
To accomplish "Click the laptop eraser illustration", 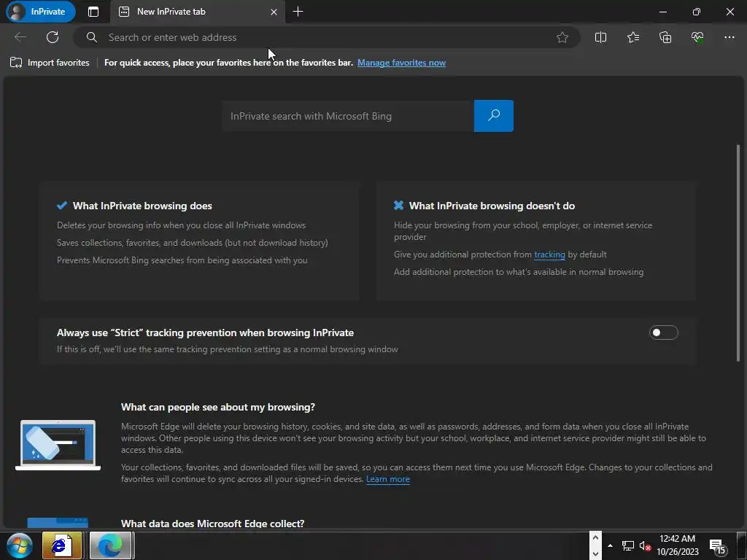I will tap(58, 445).
